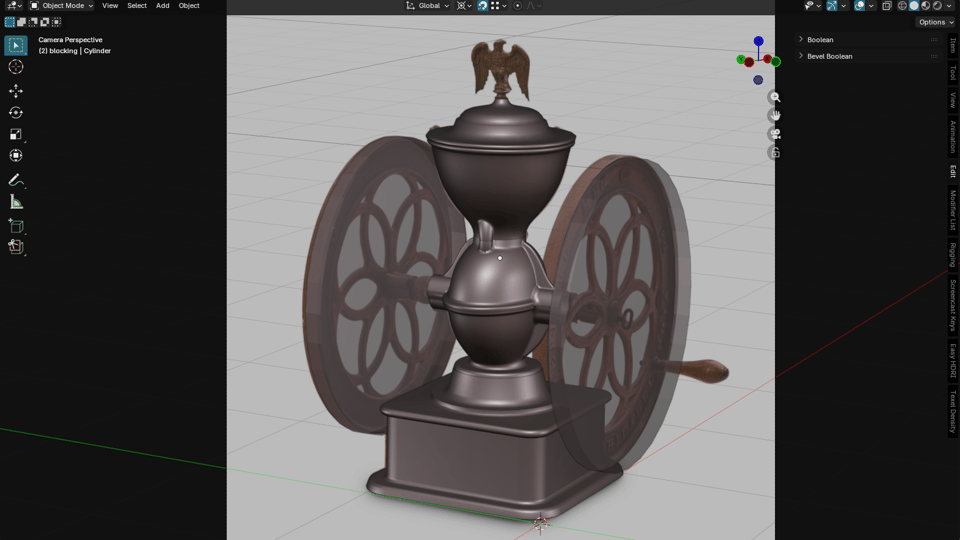Screen dimensions: 960x540
Task: Toggle viewport overlays display
Action: pos(860,6)
